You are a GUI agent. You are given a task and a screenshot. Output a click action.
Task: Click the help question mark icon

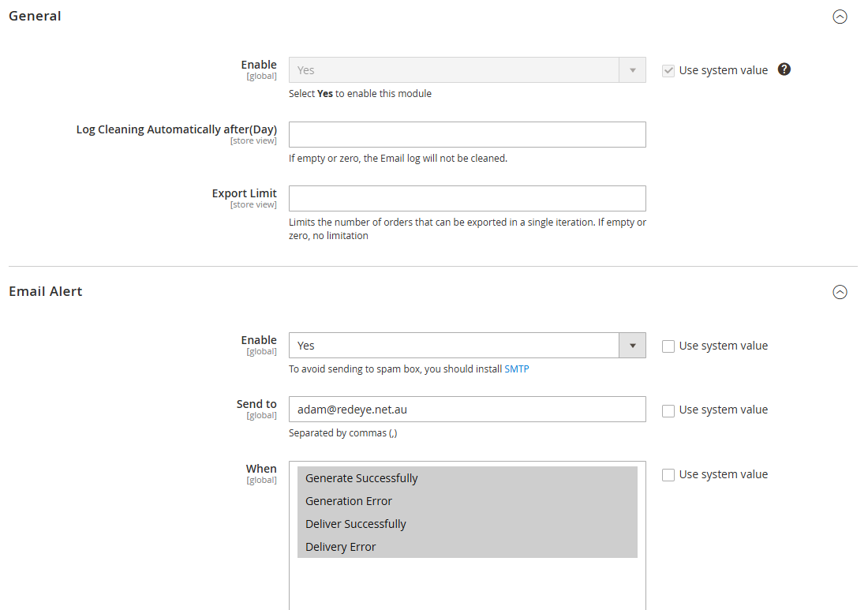pos(784,69)
